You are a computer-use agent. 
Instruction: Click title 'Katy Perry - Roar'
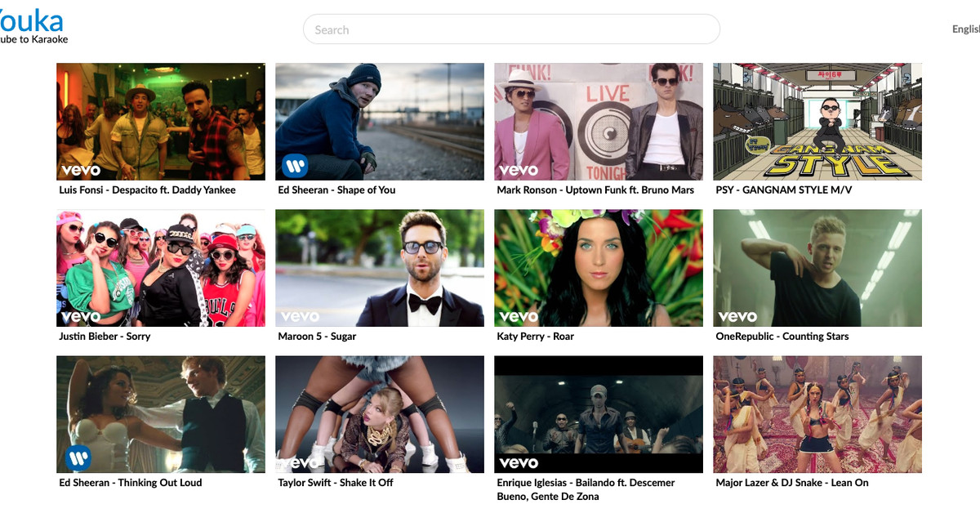[x=536, y=337]
